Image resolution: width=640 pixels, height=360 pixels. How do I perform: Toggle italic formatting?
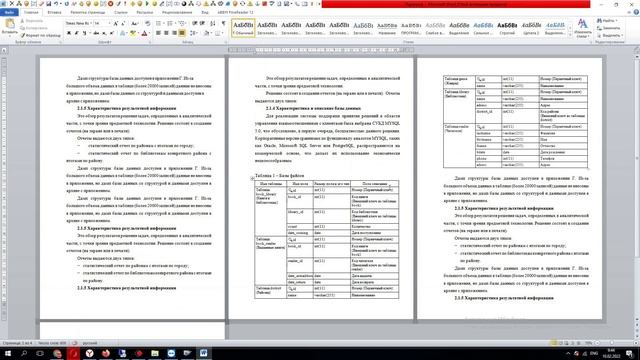point(76,33)
